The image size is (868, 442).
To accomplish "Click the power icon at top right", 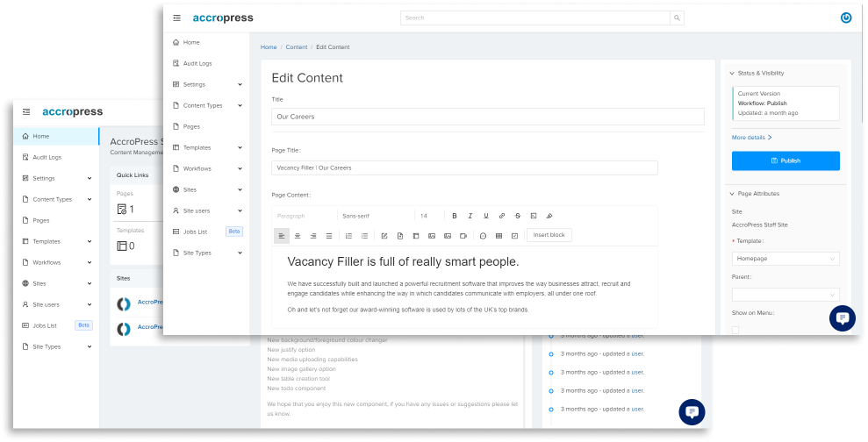I will coord(846,18).
